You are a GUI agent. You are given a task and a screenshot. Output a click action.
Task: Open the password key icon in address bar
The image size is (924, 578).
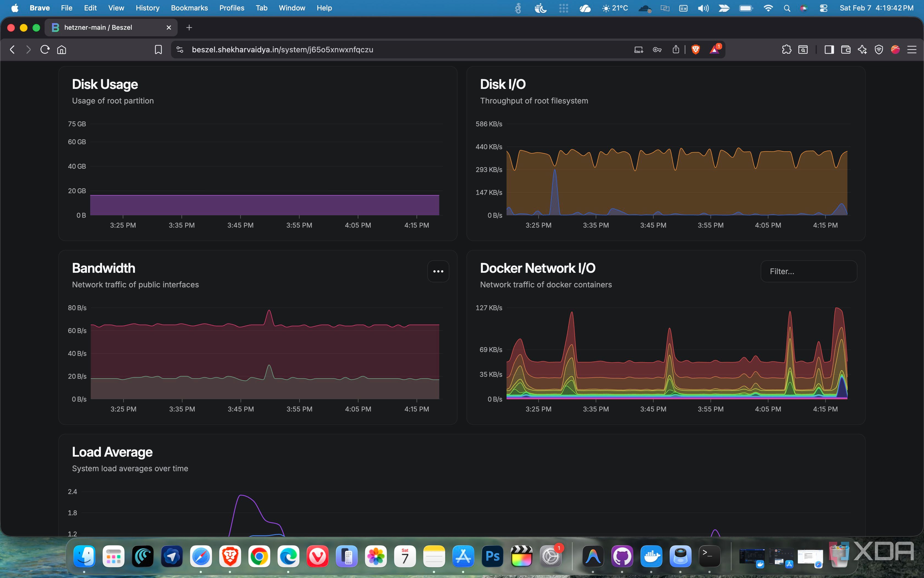tap(657, 50)
